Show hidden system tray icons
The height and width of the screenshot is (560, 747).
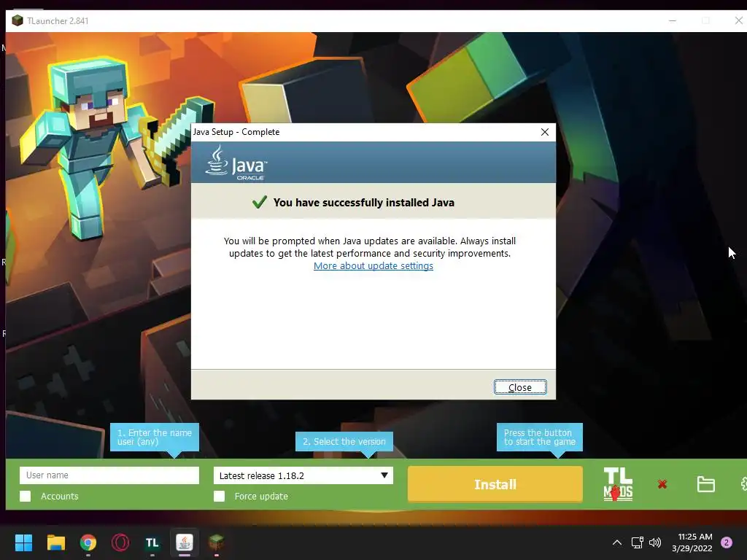click(x=617, y=542)
